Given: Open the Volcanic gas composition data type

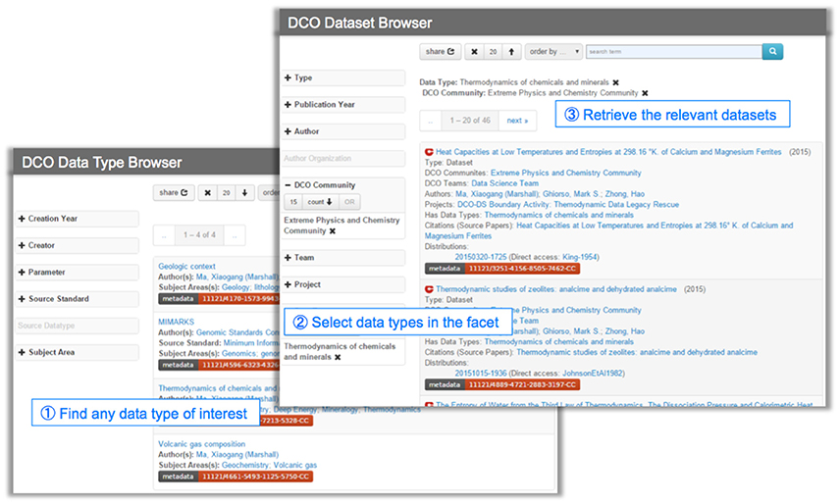Looking at the screenshot, I should point(201,444).
